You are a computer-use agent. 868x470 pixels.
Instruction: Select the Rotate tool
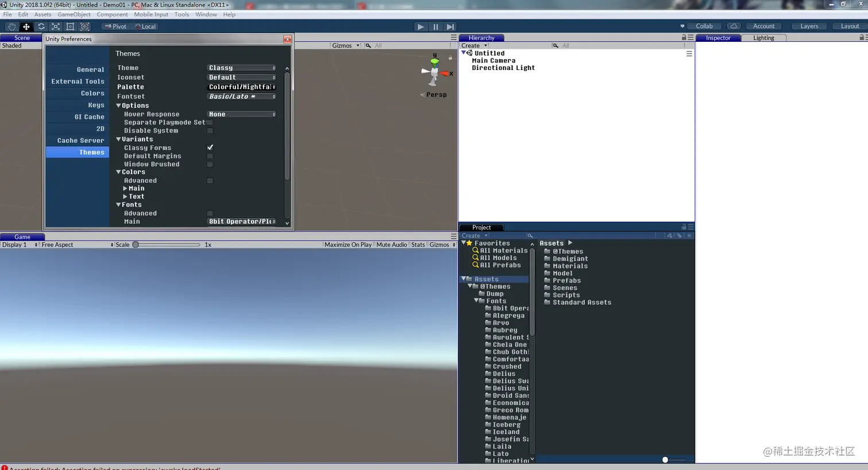click(41, 26)
